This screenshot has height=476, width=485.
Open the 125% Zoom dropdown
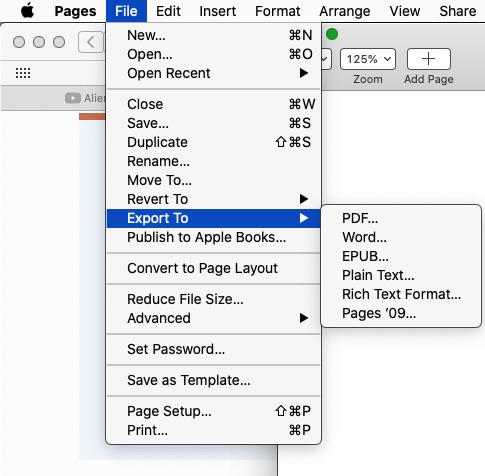click(x=368, y=59)
